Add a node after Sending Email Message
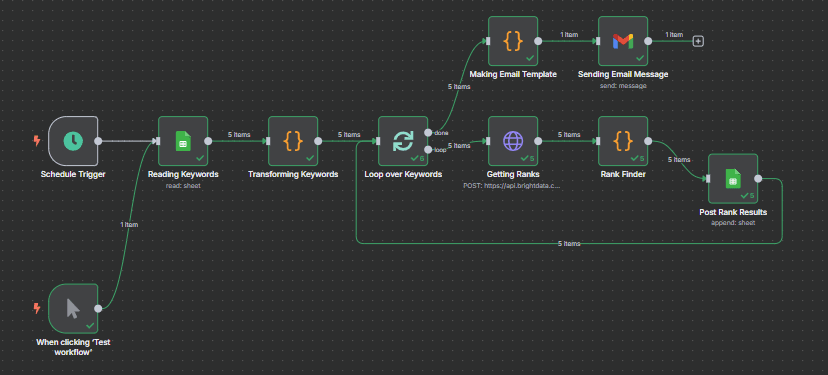Viewport: 828px width, 375px height. pyautogui.click(x=698, y=41)
